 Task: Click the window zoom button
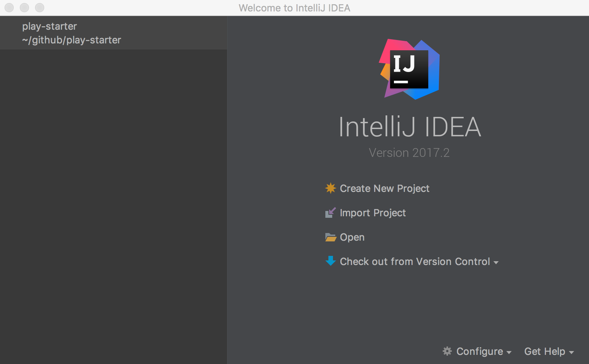pyautogui.click(x=40, y=8)
